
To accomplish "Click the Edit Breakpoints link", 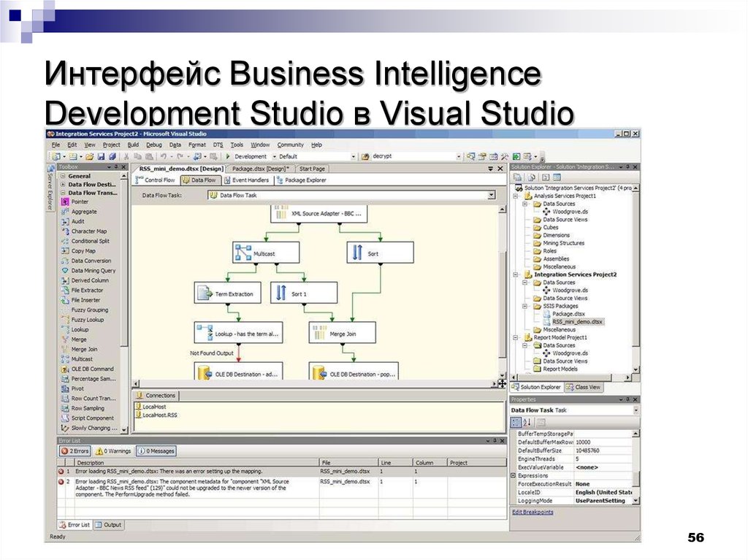I will tap(532, 512).
